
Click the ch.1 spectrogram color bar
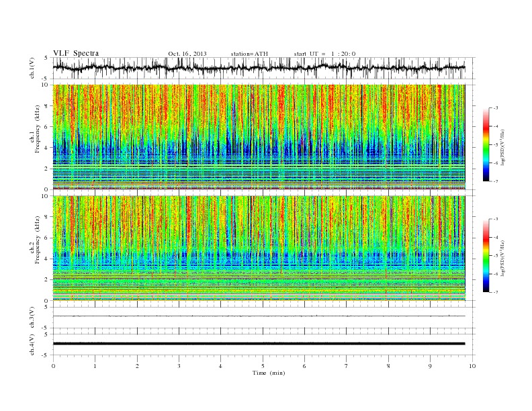tap(486, 144)
